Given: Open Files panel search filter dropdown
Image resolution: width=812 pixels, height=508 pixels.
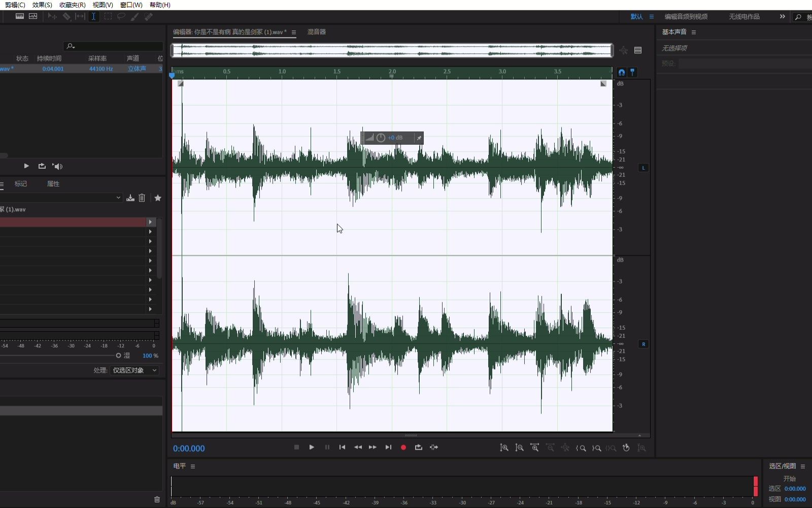Looking at the screenshot, I should 71,46.
